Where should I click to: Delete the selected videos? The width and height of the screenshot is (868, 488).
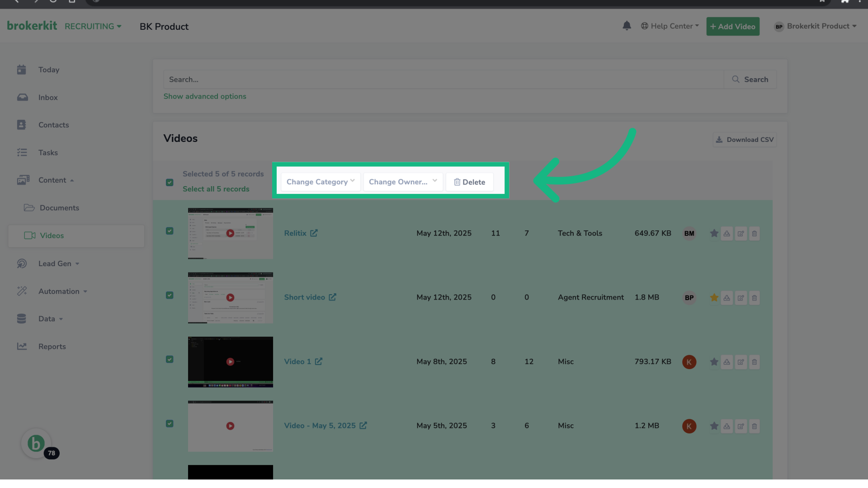tap(469, 182)
